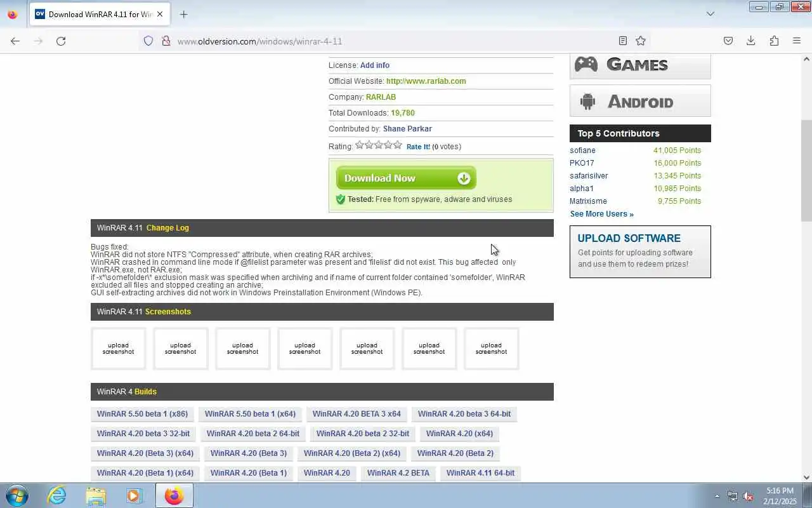This screenshot has width=812, height=508.
Task: Open the Windows Start menu orb
Action: pos(17,495)
